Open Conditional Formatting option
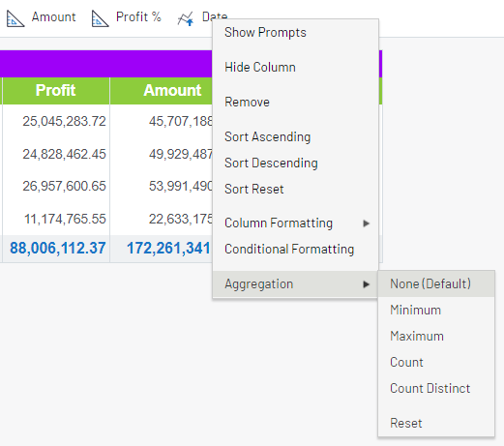 coord(289,249)
